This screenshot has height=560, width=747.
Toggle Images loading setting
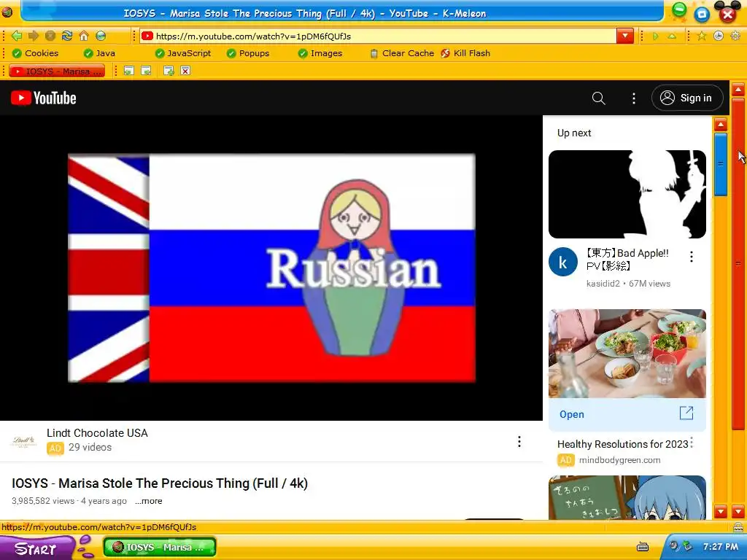pos(320,53)
